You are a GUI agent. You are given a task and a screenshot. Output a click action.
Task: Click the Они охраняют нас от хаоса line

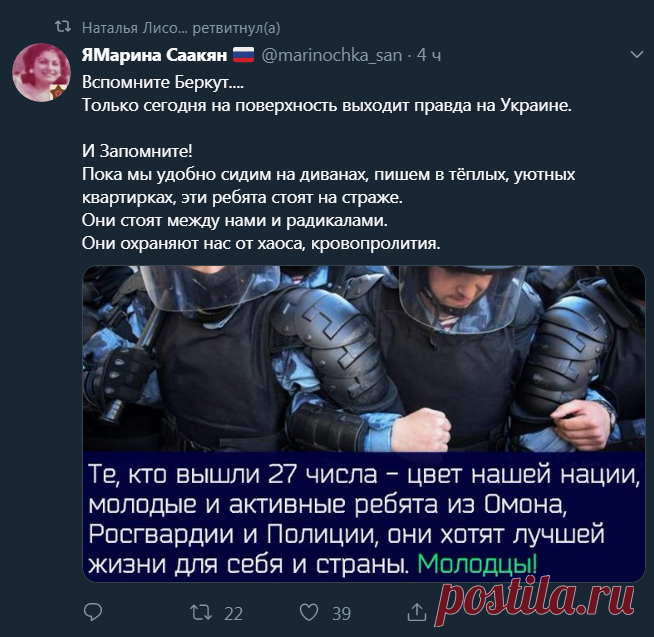click(261, 243)
